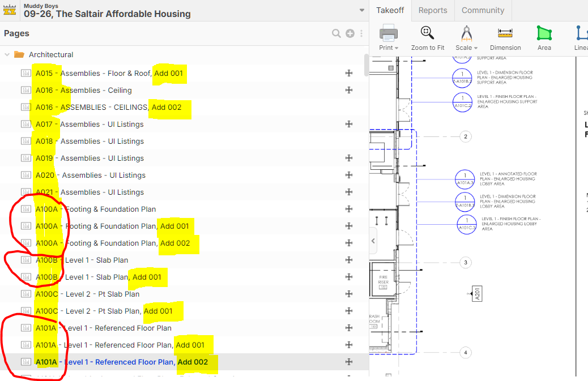Open the Community tab
This screenshot has width=588, height=381.
click(483, 10)
